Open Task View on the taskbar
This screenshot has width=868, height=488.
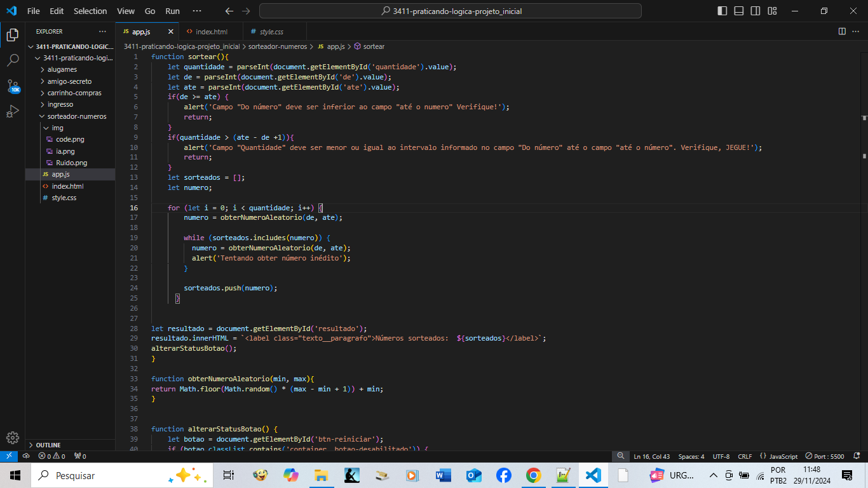(x=229, y=475)
